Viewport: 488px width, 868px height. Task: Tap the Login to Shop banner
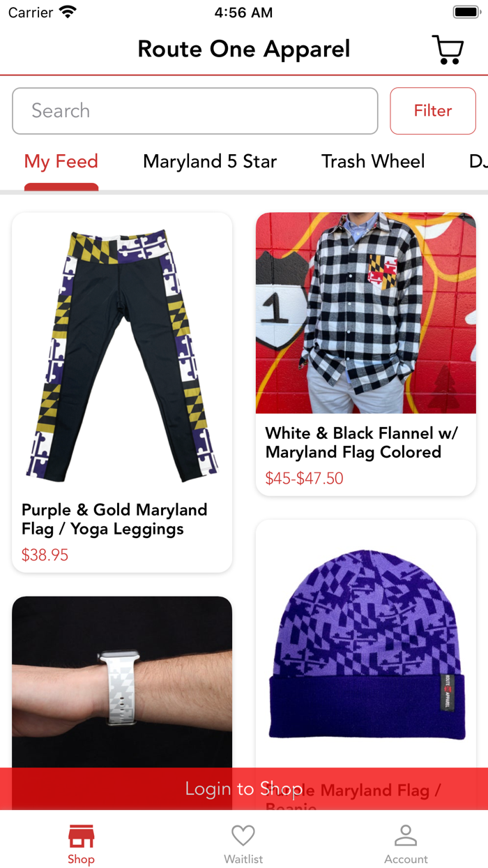[244, 788]
